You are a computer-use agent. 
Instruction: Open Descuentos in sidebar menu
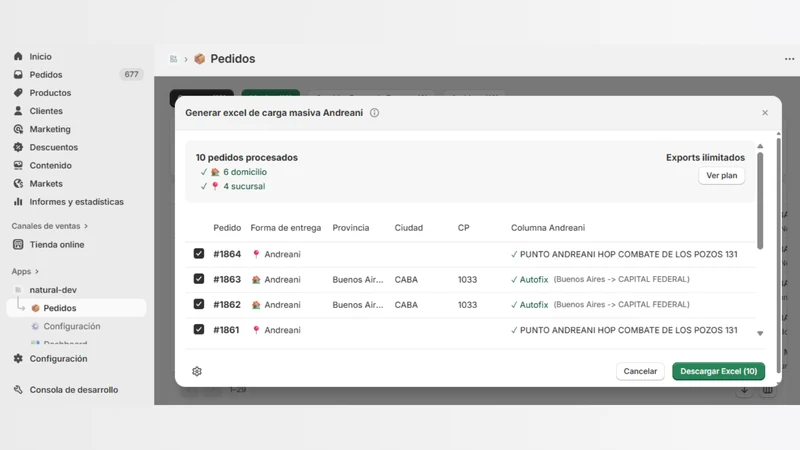[x=54, y=147]
